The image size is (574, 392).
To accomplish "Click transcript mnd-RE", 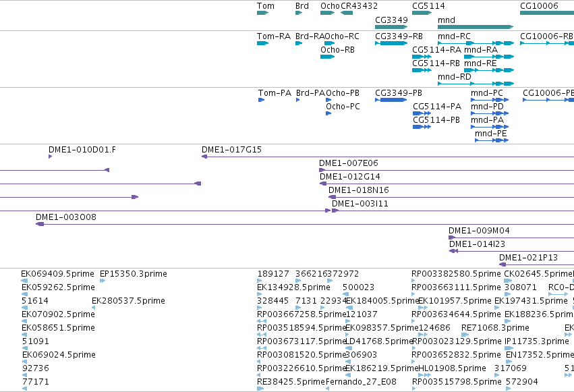I will tap(489, 70).
